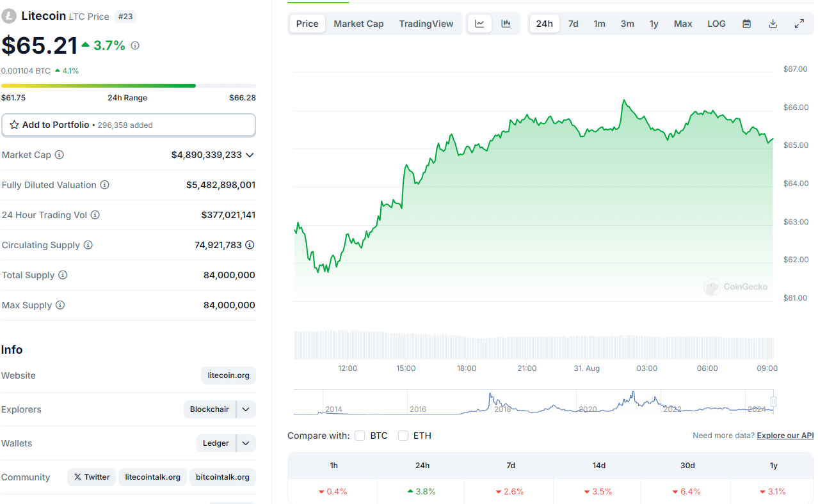Click the right handle of history range slider

tap(773, 402)
